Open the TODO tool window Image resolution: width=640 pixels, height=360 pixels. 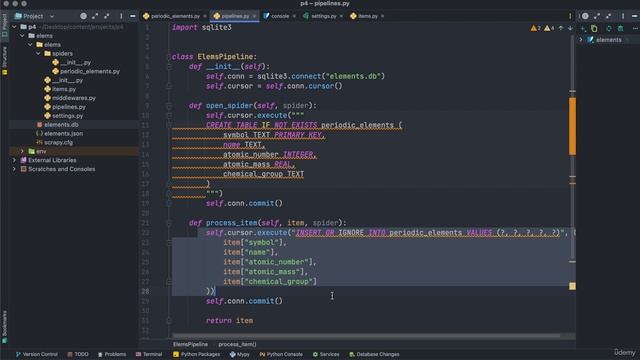78,354
